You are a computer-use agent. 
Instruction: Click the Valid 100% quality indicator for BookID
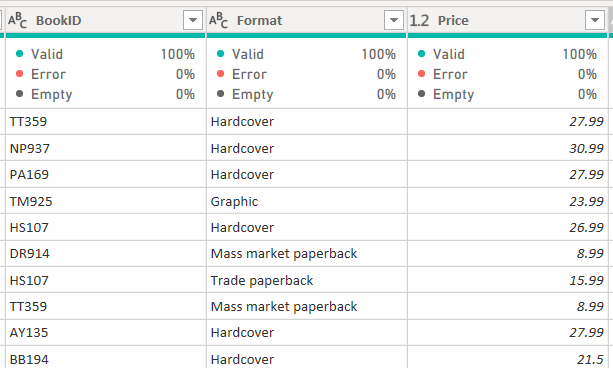(105, 54)
